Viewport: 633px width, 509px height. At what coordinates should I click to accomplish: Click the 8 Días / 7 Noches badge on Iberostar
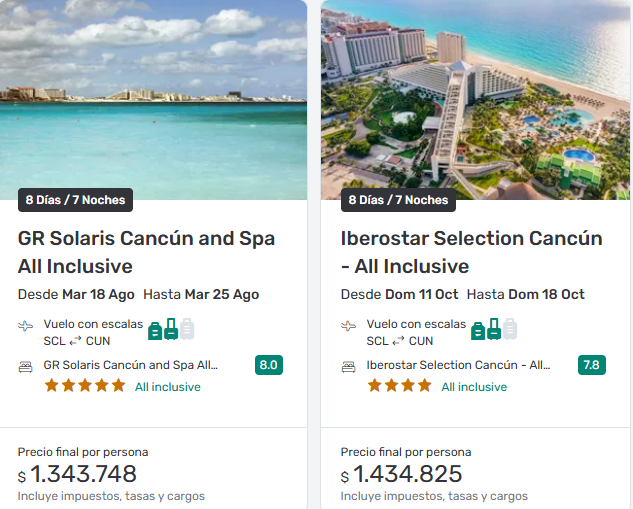click(398, 200)
